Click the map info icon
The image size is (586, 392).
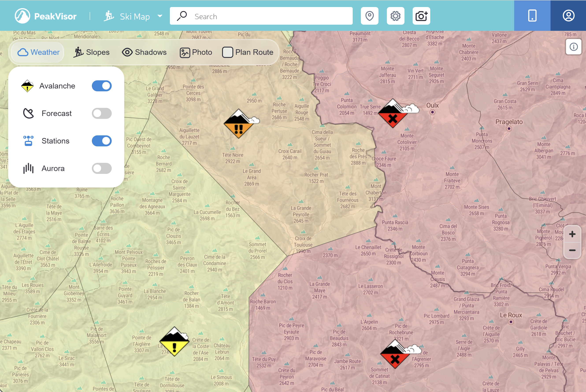pyautogui.click(x=573, y=47)
